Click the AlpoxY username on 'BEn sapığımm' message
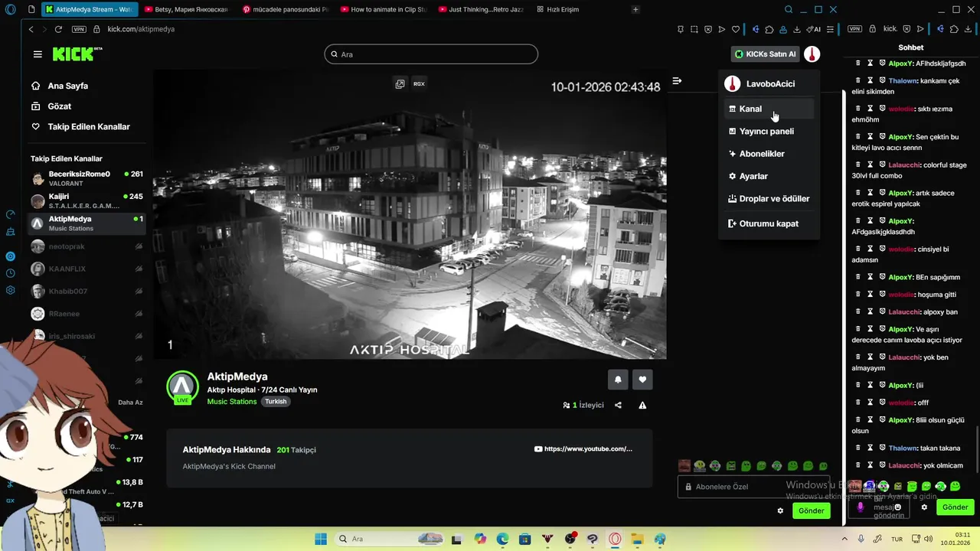This screenshot has height=551, width=980. (x=900, y=277)
